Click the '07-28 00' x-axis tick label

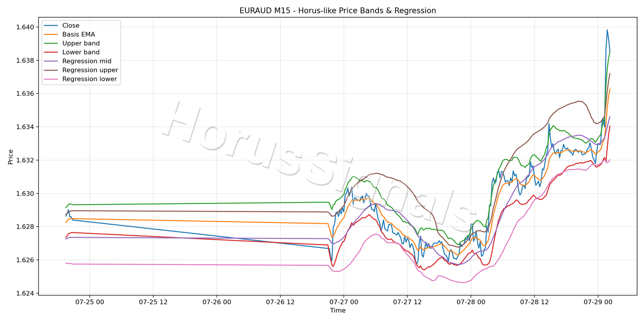point(471,302)
